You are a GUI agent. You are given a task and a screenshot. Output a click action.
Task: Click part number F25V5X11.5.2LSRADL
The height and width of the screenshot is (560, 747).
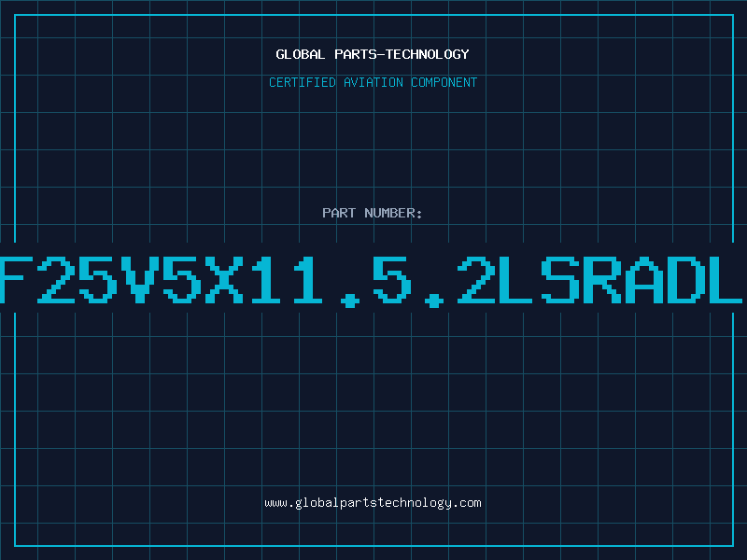tap(371, 281)
